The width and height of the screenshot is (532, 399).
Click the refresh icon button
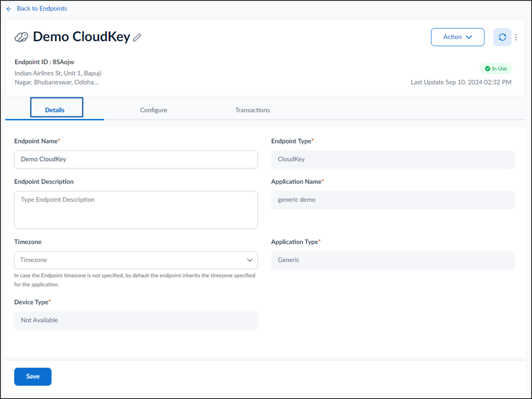point(502,37)
